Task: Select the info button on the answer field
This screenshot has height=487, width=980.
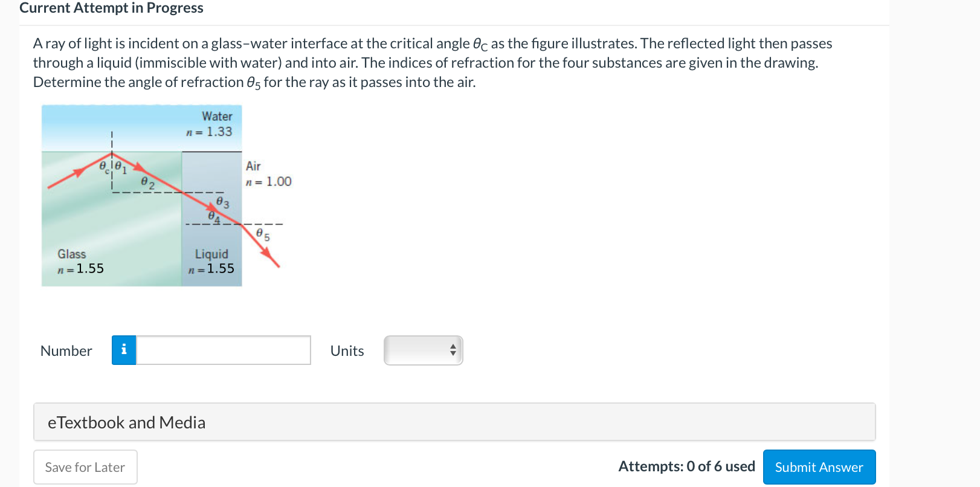Action: click(124, 350)
